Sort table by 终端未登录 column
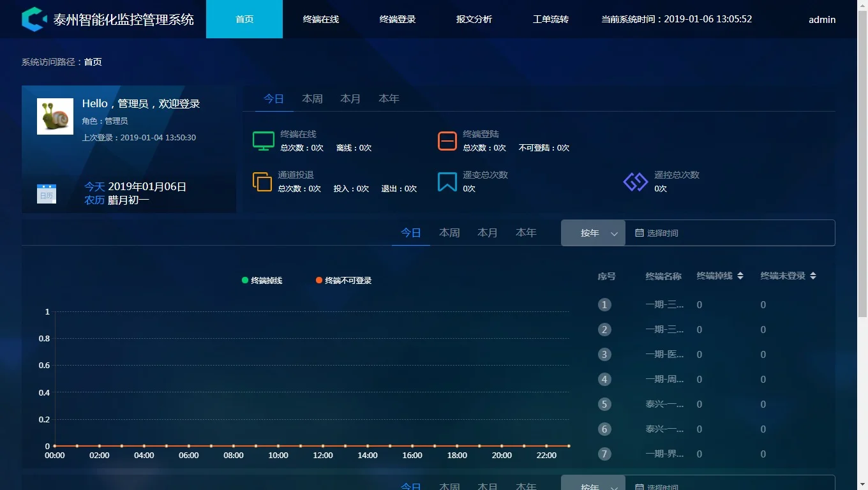This screenshot has width=868, height=490. click(x=812, y=276)
